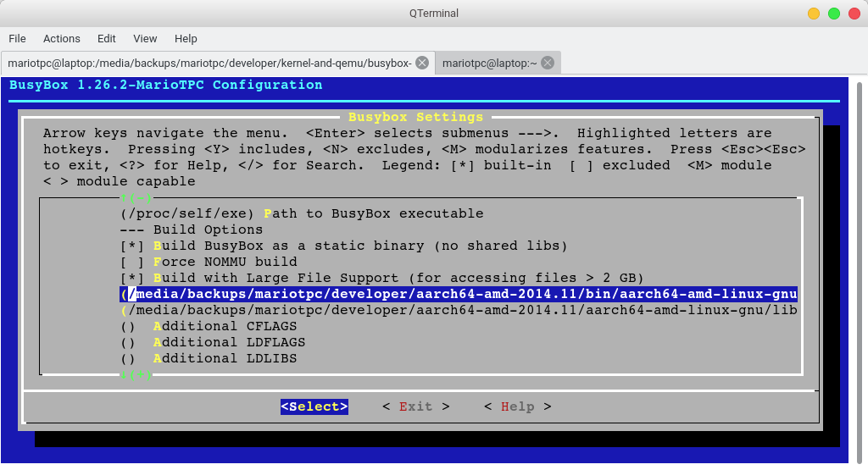The image size is (868, 470).
Task: Click the < Exit > button
Action: tap(415, 406)
